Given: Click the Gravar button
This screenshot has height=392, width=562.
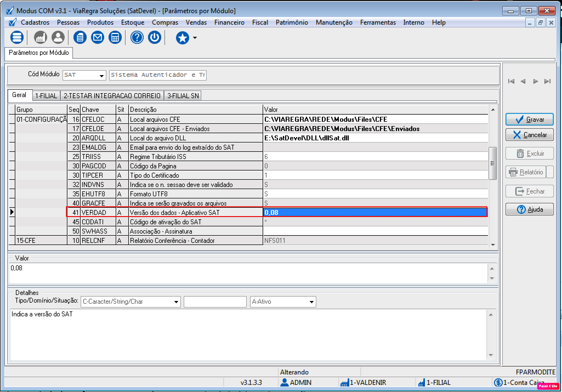Looking at the screenshot, I should pos(529,120).
